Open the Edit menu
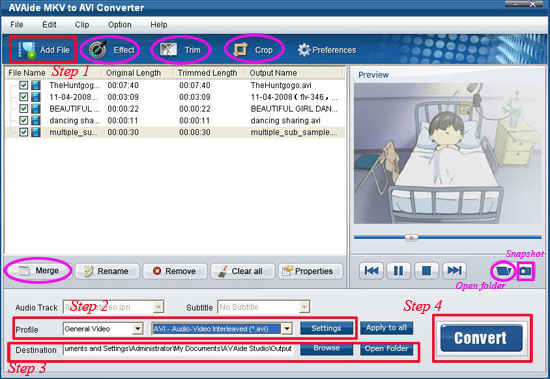The height and width of the screenshot is (379, 550). pos(49,25)
